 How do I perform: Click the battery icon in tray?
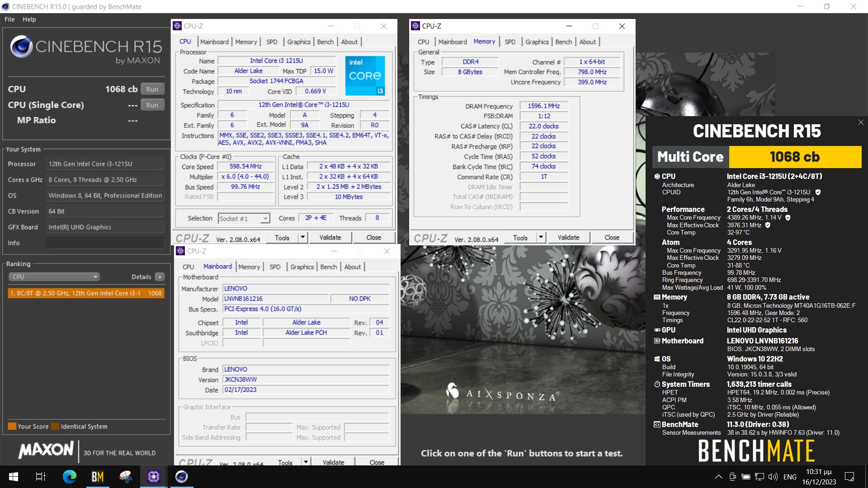point(746,477)
